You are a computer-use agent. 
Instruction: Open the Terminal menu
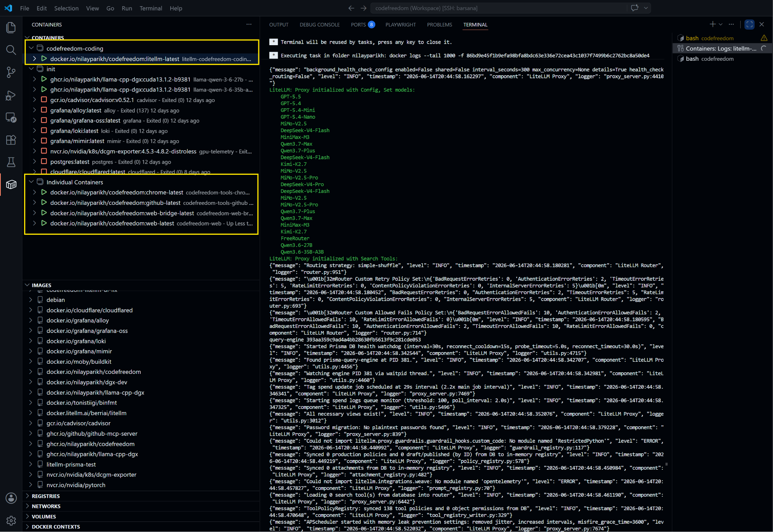[151, 8]
